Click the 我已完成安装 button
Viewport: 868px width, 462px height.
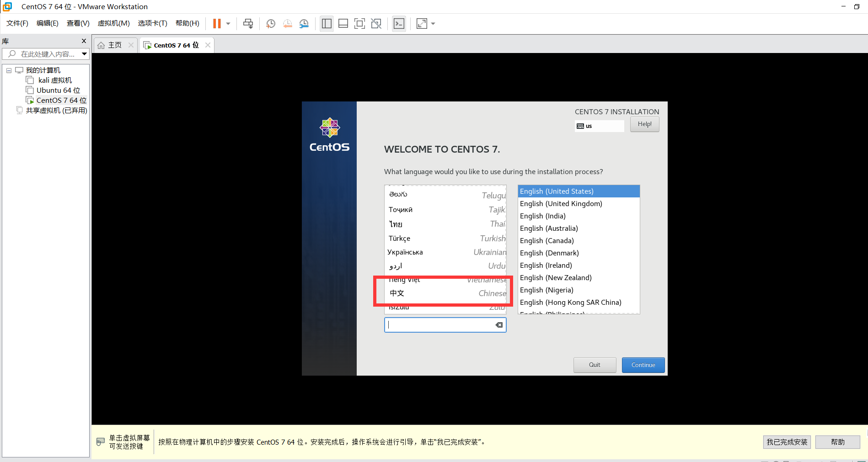787,442
